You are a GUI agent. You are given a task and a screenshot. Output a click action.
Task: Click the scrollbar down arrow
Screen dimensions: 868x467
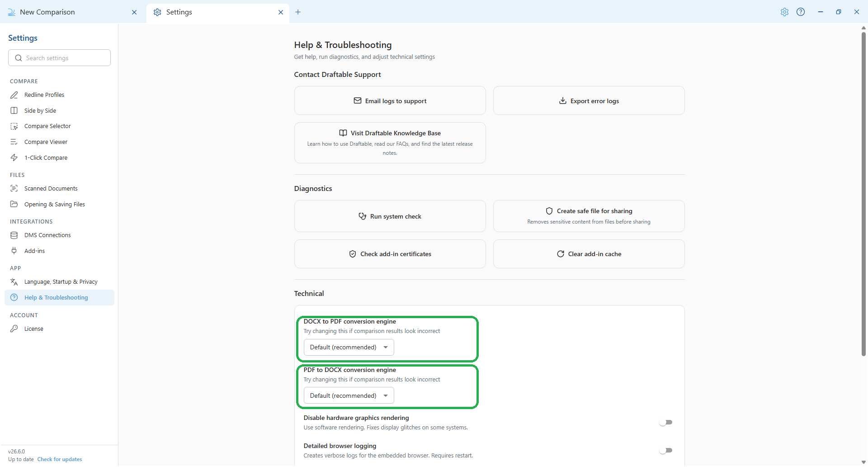click(863, 462)
